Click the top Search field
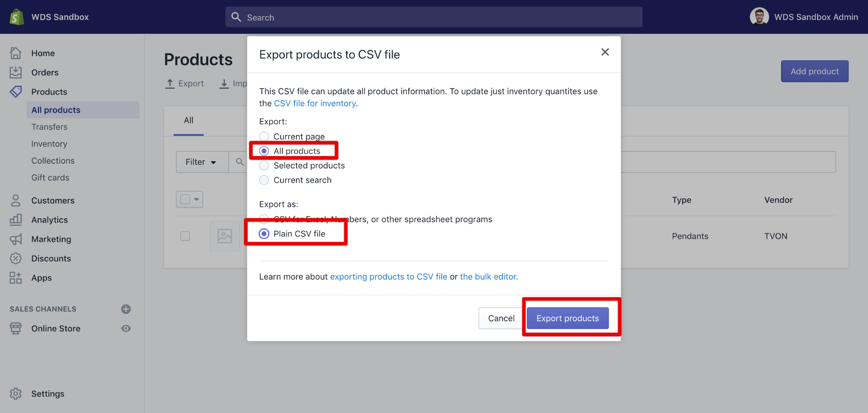Viewport: 868px width, 413px height. click(433, 17)
